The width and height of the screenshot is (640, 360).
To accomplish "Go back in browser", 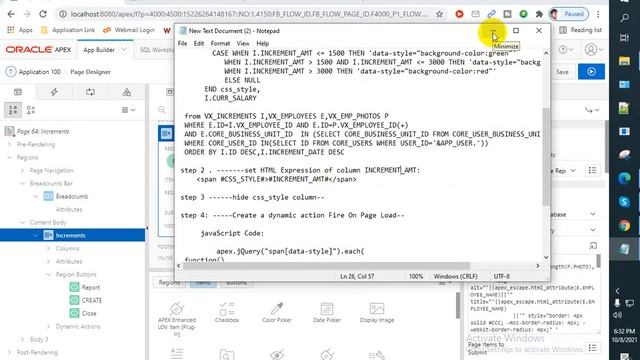I will (x=11, y=14).
